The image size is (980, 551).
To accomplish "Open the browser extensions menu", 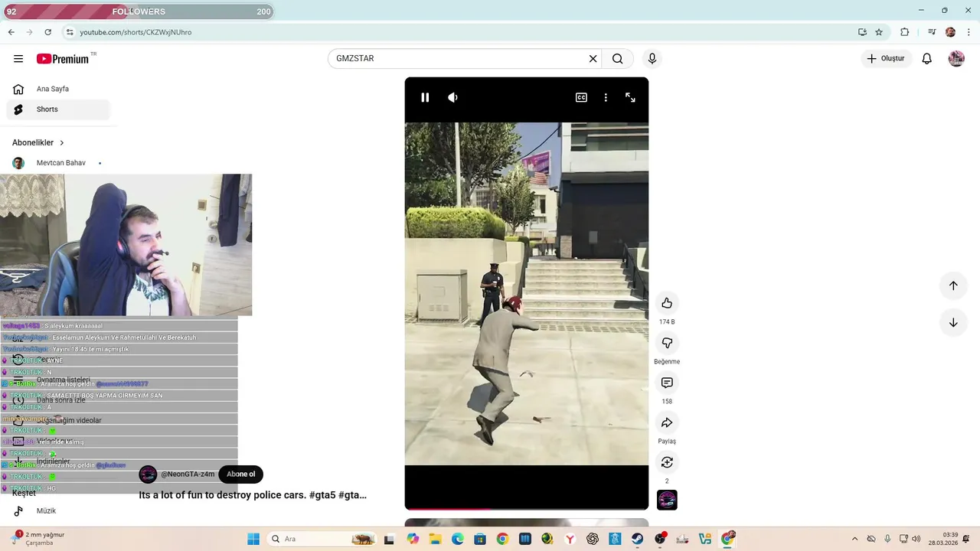I will click(904, 32).
